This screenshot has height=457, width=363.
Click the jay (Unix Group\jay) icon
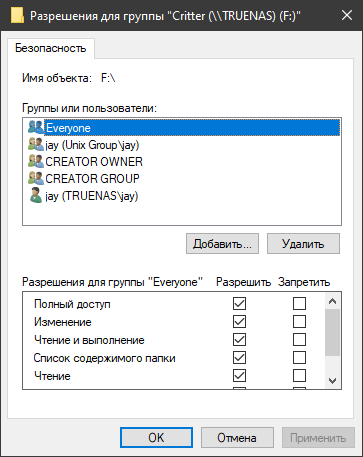pos(36,145)
